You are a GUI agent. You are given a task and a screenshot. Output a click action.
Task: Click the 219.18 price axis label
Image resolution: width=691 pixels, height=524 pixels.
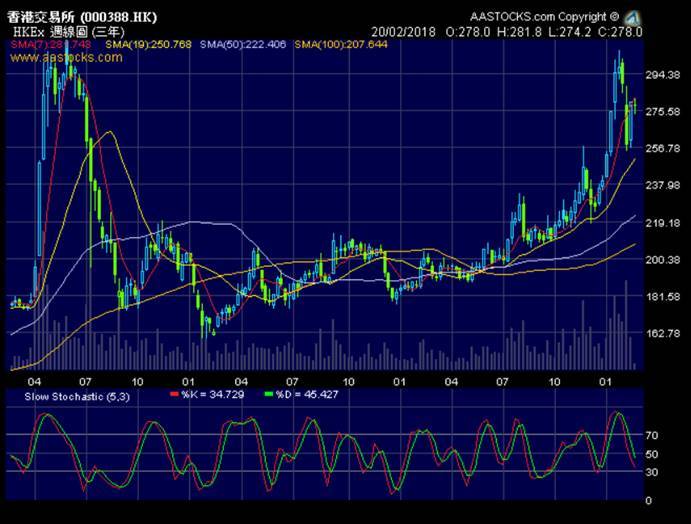click(663, 223)
